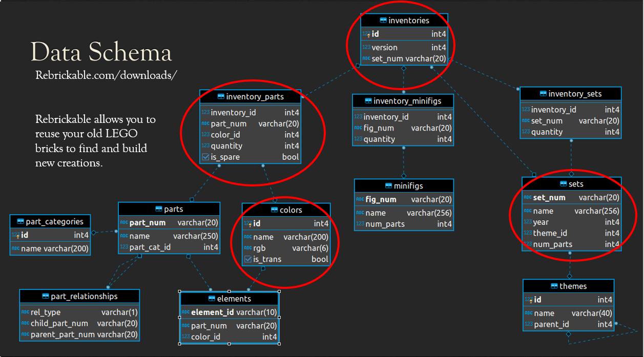644x357 pixels.
Task: Select the key icon beside colors id
Action: pyautogui.click(x=248, y=224)
